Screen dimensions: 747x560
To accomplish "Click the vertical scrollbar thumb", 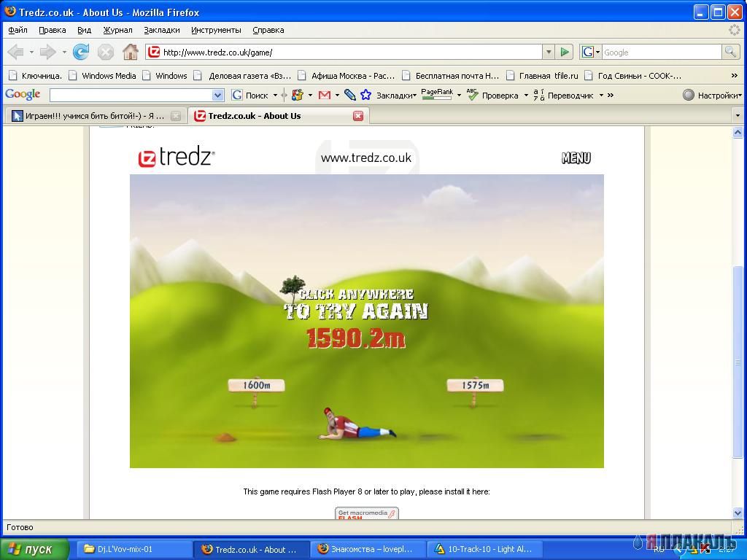I will (738, 362).
